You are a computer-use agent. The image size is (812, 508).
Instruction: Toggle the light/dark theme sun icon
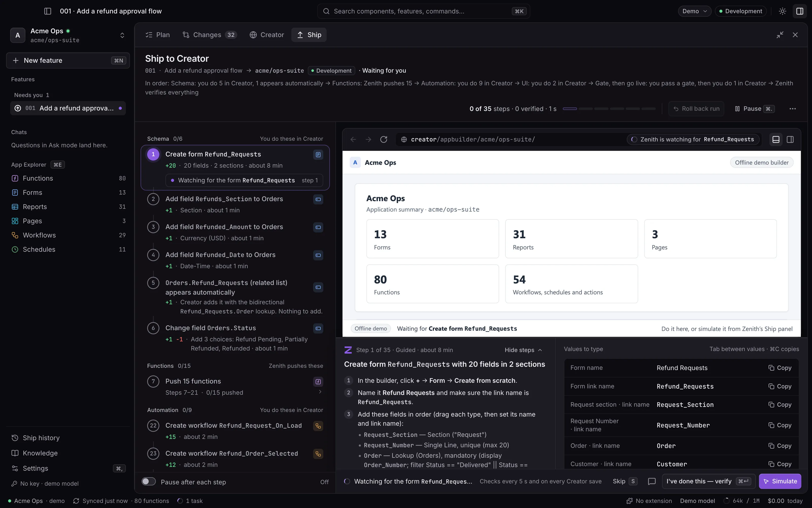coord(783,11)
